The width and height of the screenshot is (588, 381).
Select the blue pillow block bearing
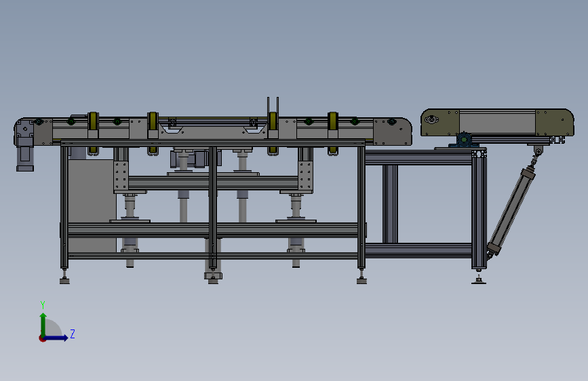click(465, 140)
